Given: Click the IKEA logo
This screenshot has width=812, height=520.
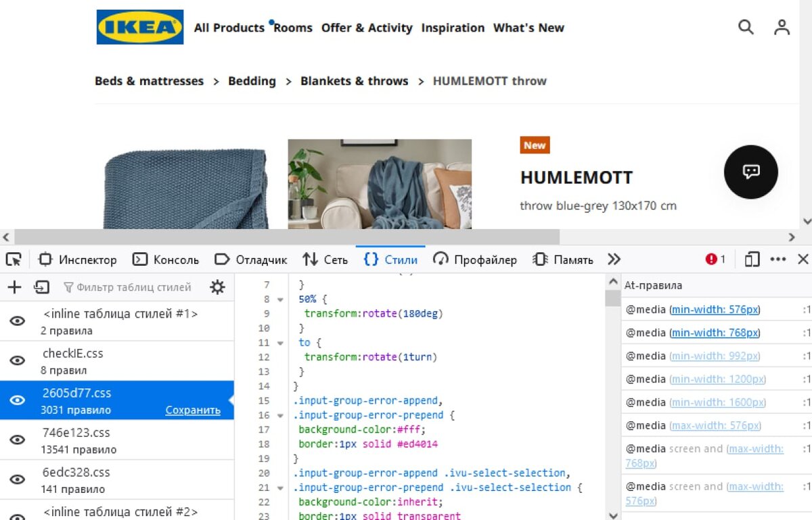Looking at the screenshot, I should (x=140, y=27).
